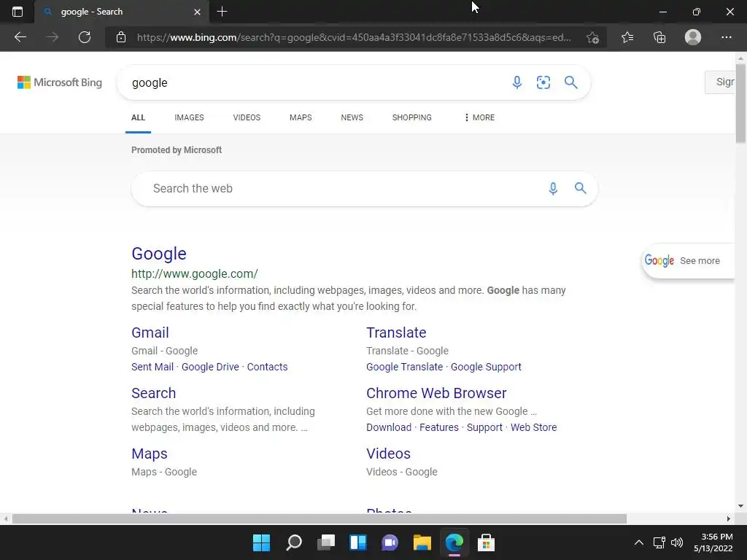Show hidden system tray icons chevron
747x560 pixels.
[x=639, y=542]
